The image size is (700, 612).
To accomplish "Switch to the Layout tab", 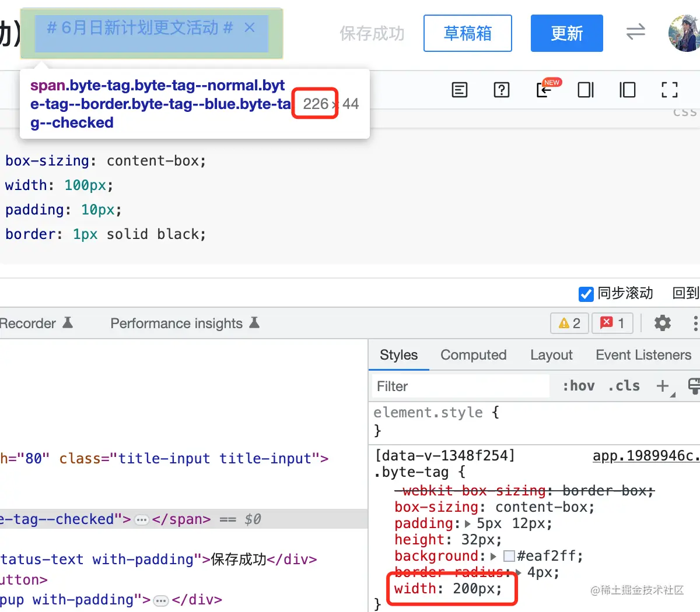I will pos(551,355).
